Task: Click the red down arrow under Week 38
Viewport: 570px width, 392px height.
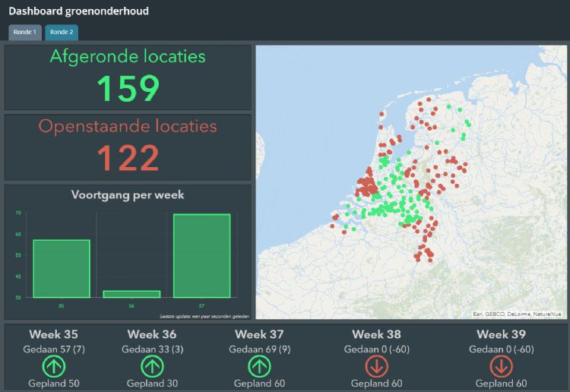Action: point(378,366)
